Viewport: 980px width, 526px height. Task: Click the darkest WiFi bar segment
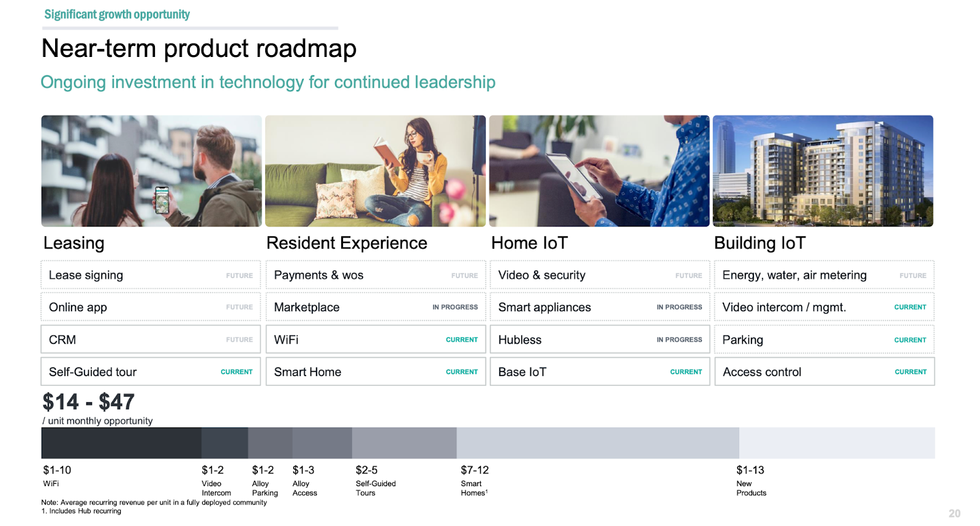click(121, 443)
